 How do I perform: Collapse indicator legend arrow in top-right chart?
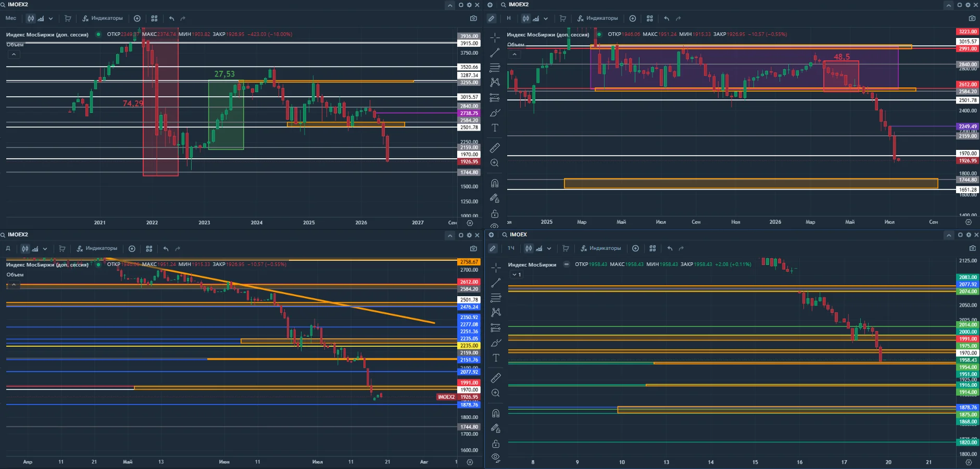click(514, 54)
